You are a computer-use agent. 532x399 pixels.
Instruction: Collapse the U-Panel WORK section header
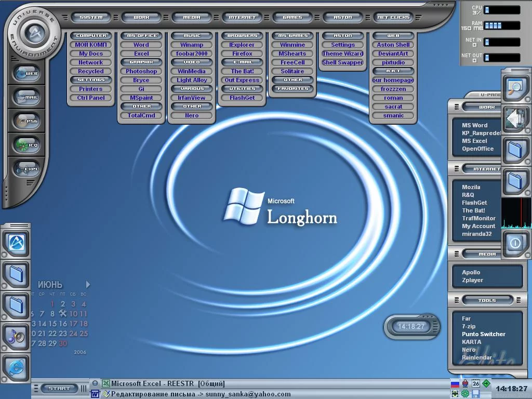click(487, 107)
